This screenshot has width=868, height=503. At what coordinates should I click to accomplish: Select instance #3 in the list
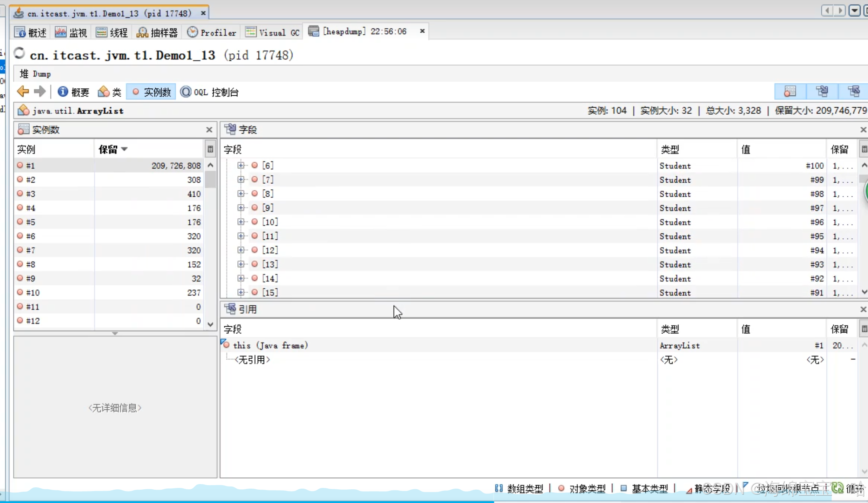tap(31, 194)
